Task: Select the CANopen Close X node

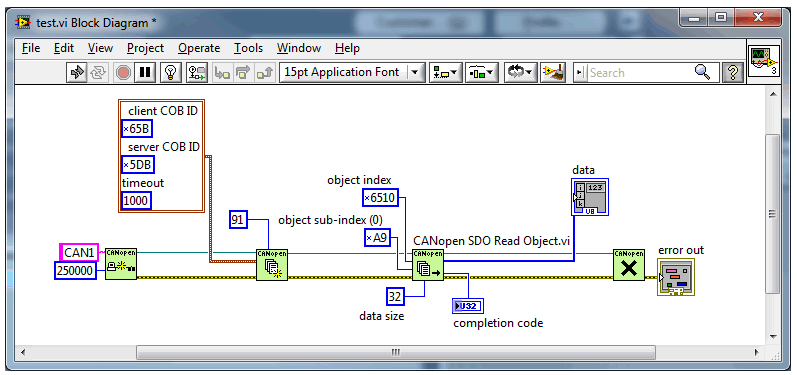Action: pyautogui.click(x=629, y=264)
